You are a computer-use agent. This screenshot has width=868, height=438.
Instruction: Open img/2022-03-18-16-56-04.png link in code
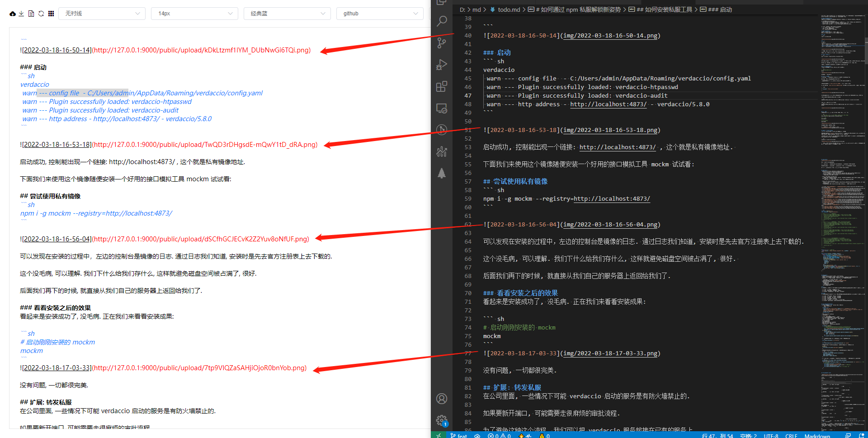pos(610,225)
